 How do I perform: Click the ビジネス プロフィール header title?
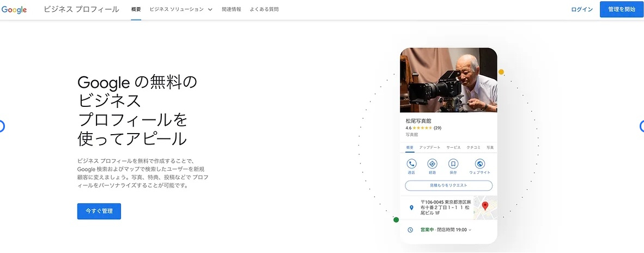[81, 9]
